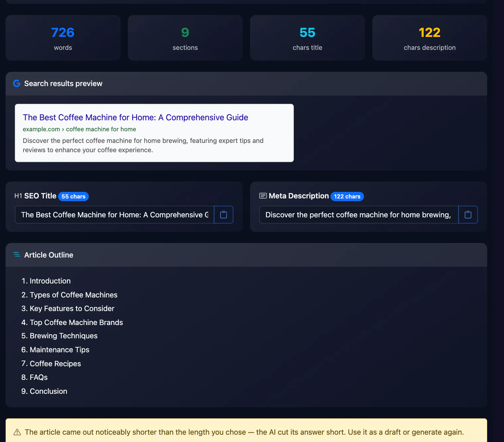Select outline item 9. Conclusion
Screen dimensions: 504x442
point(44,391)
